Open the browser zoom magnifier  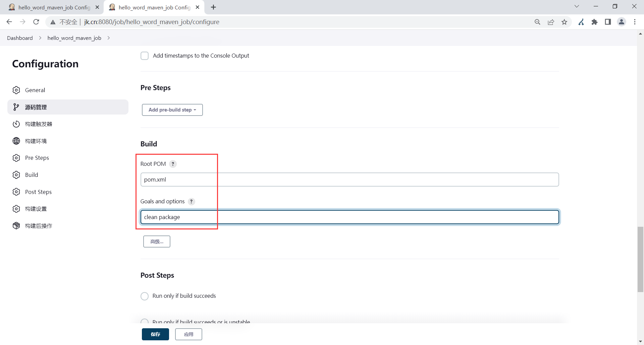click(537, 22)
